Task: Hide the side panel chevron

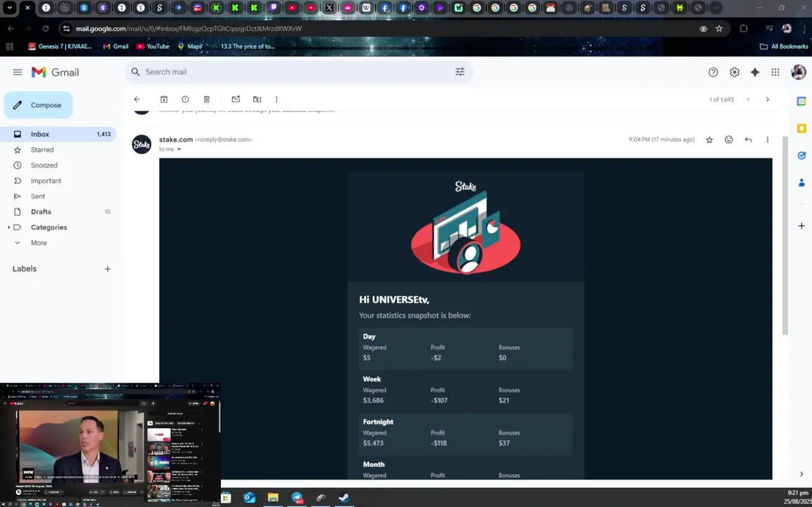Action: (x=801, y=474)
